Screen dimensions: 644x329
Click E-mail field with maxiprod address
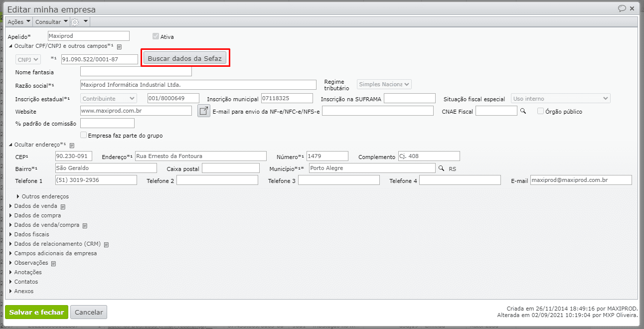(581, 180)
